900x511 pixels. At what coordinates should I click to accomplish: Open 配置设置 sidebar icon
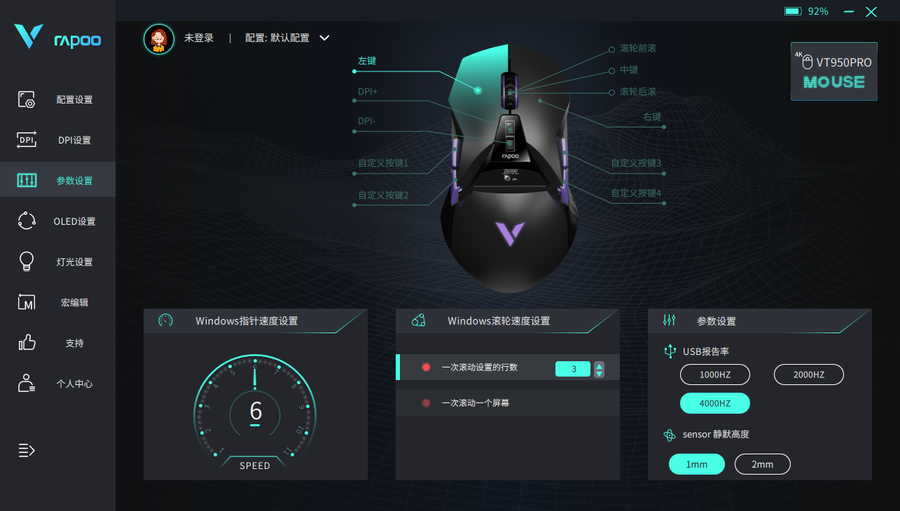tap(26, 99)
